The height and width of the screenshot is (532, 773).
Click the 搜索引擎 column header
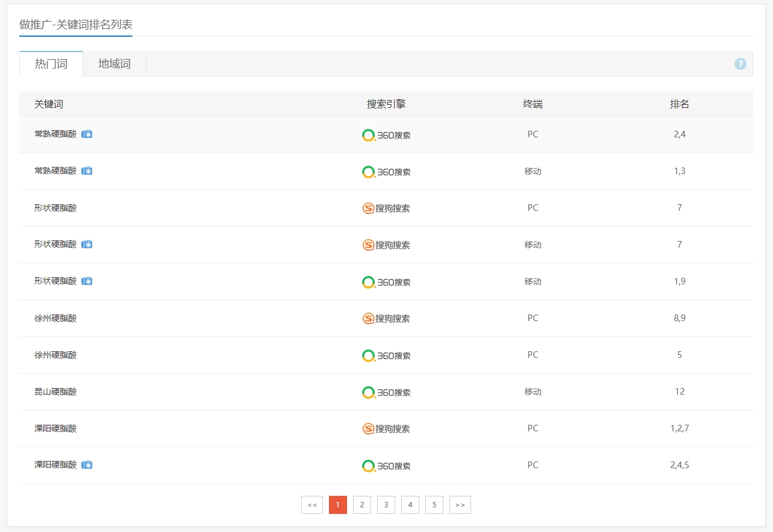click(386, 104)
